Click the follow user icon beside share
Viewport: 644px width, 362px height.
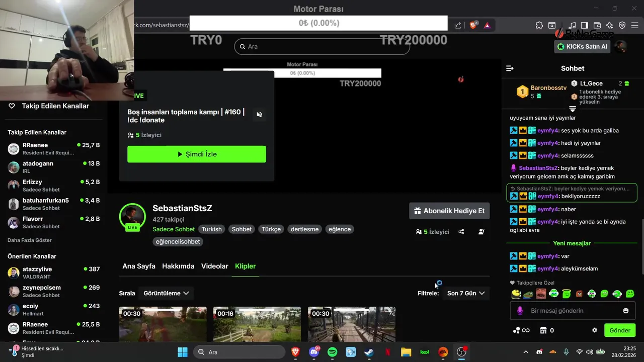(x=481, y=232)
